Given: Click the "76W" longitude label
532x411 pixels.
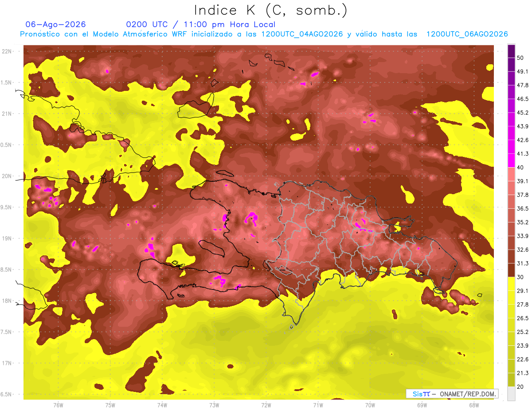Looking at the screenshot, I should [58, 405].
